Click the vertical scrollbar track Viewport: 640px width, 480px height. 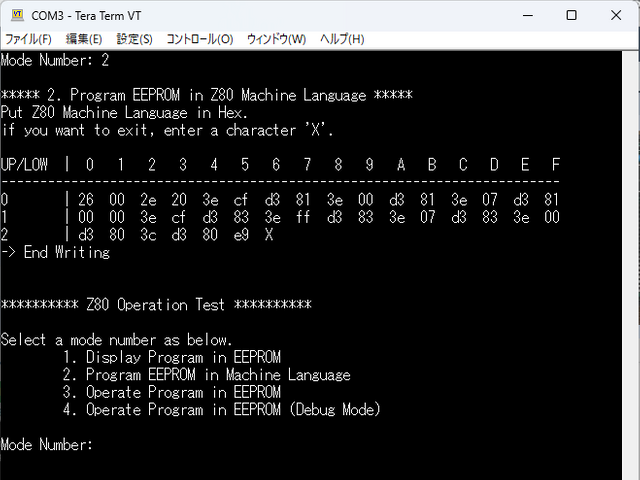[630, 260]
